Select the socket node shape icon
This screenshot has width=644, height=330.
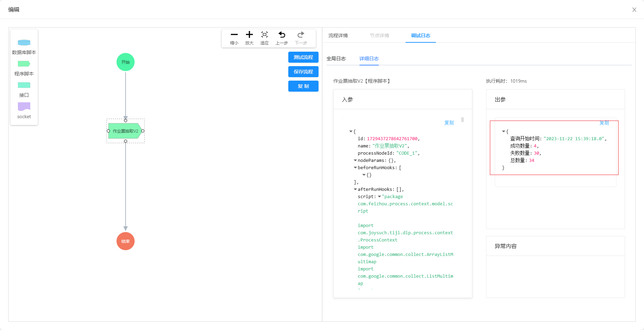(x=24, y=106)
